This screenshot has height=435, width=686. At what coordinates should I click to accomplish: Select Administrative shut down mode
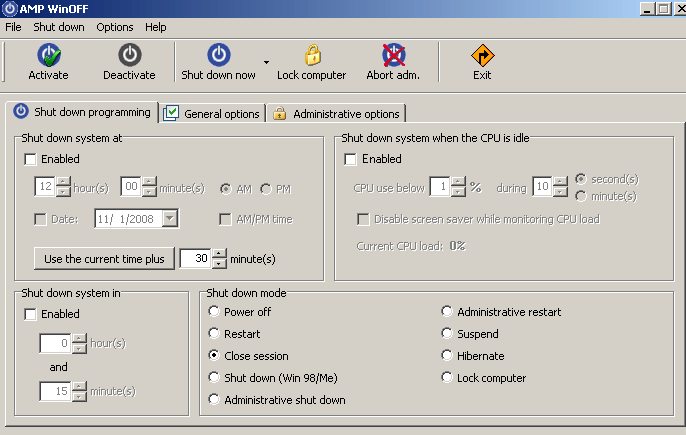214,400
